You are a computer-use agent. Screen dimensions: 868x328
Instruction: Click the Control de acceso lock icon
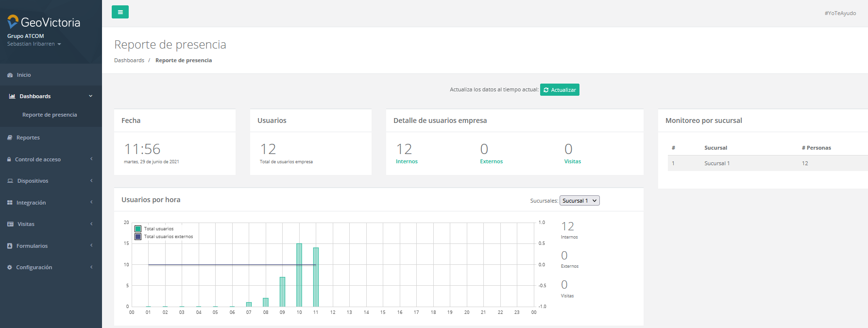coord(9,160)
